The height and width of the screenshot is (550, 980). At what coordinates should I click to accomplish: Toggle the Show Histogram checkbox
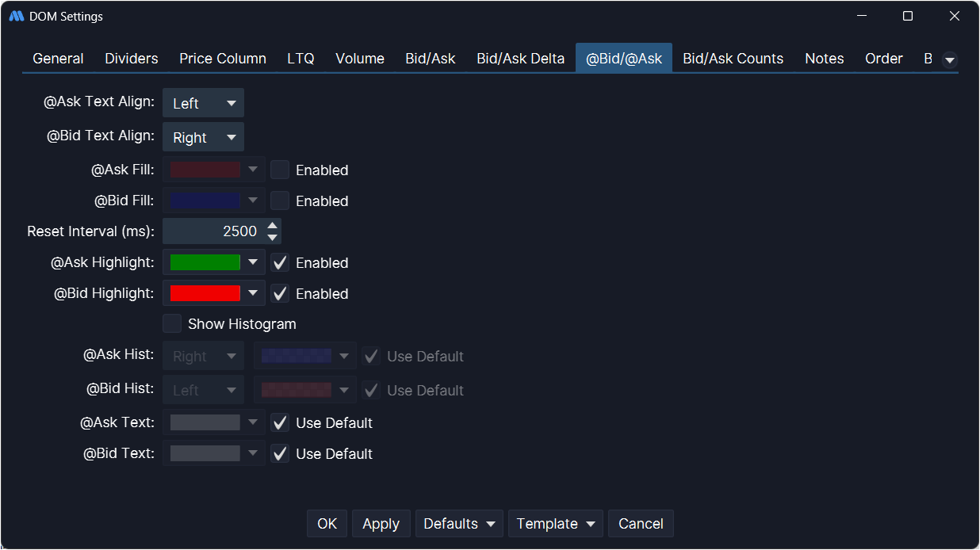172,324
